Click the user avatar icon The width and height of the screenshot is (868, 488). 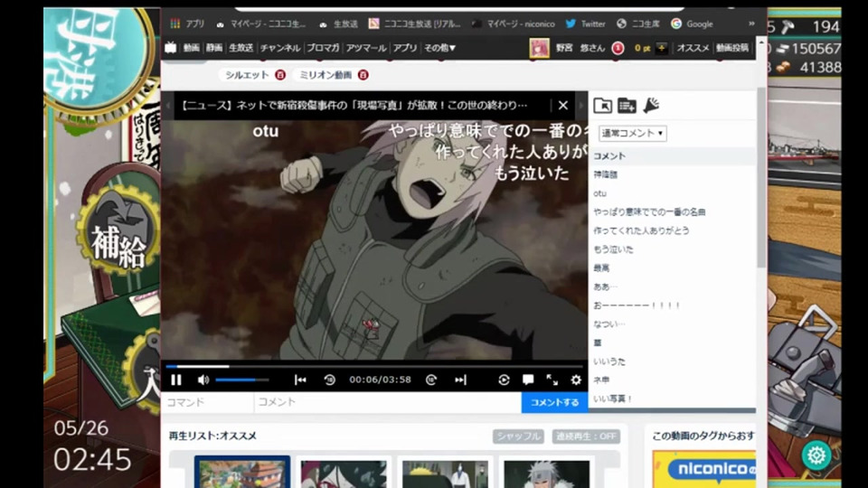click(539, 48)
